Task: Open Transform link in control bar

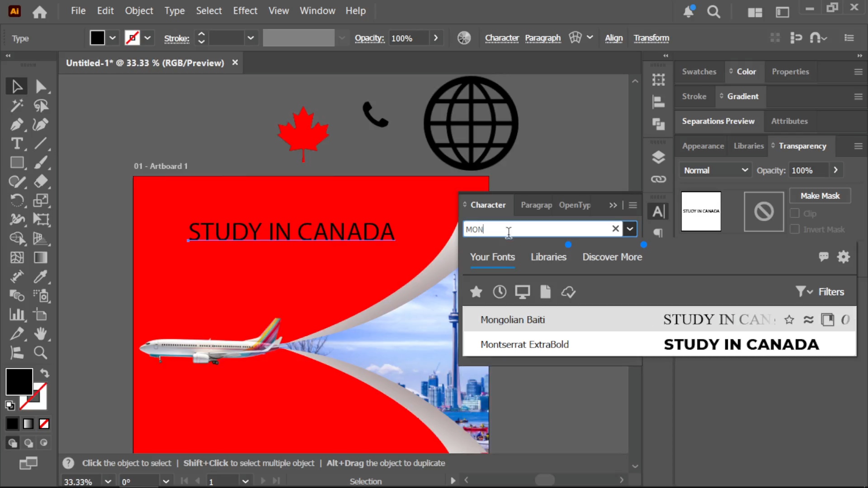Action: coord(651,38)
